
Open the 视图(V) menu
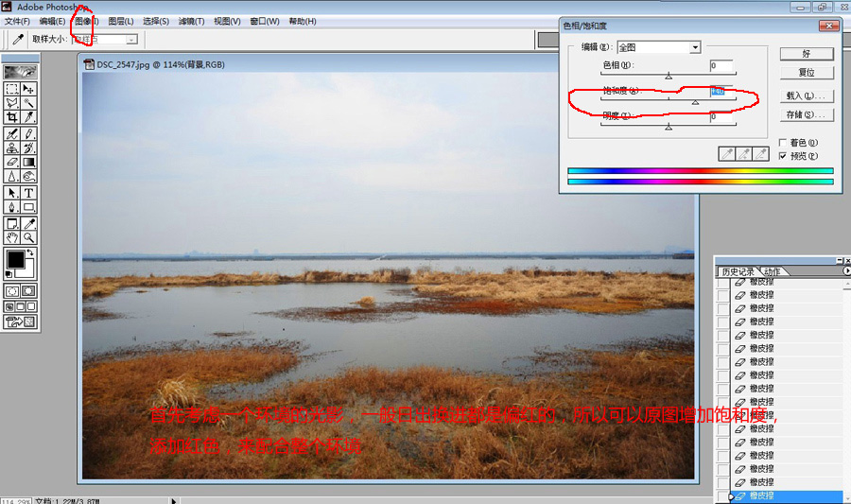227,21
